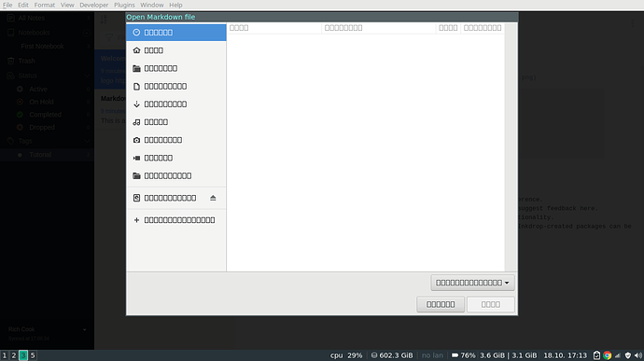Open the Format menu
644x361 pixels.
45,5
